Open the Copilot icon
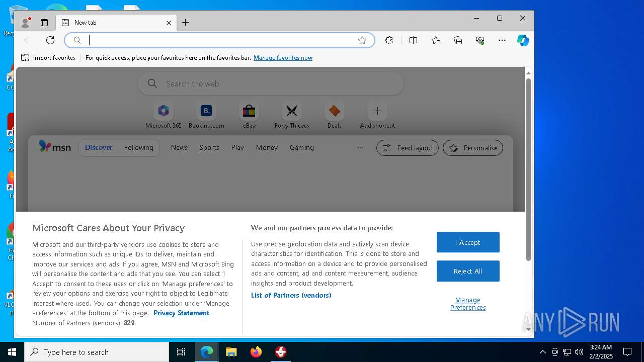The image size is (644, 362). point(523,40)
